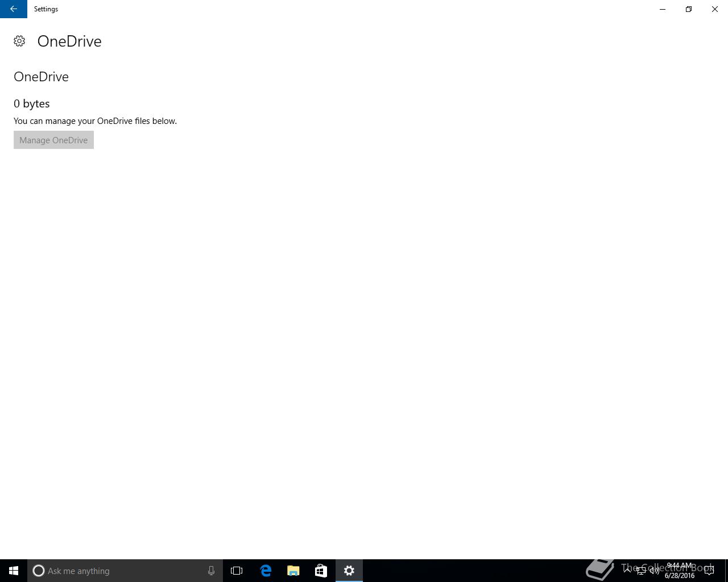Launch Microsoft Edge from the taskbar
The height and width of the screenshot is (582, 728).
pyautogui.click(x=266, y=571)
